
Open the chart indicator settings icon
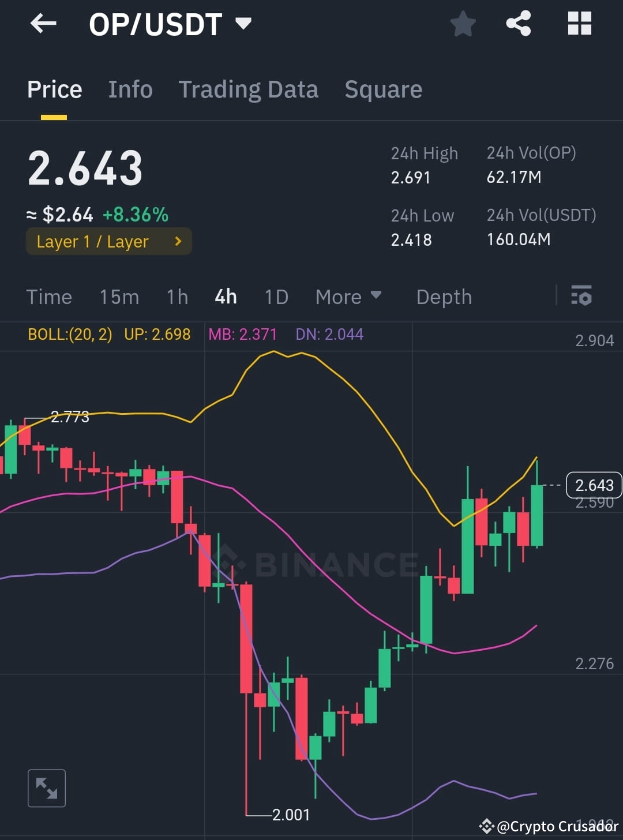[x=581, y=297]
